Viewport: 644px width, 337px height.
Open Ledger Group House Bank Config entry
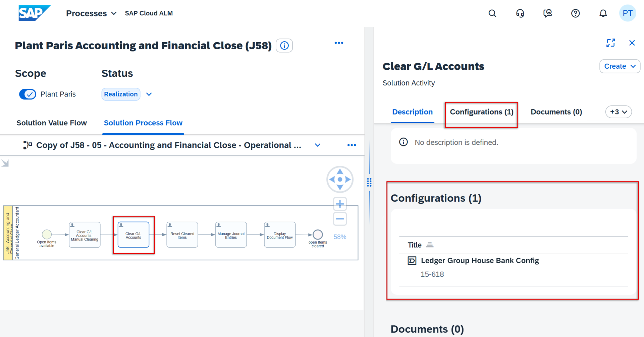[480, 261]
